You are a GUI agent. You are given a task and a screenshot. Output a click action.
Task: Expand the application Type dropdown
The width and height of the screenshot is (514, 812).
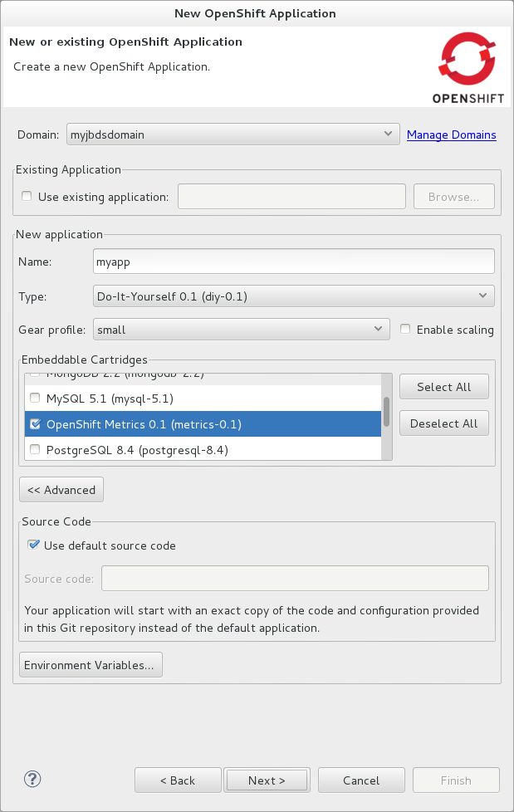(x=294, y=296)
